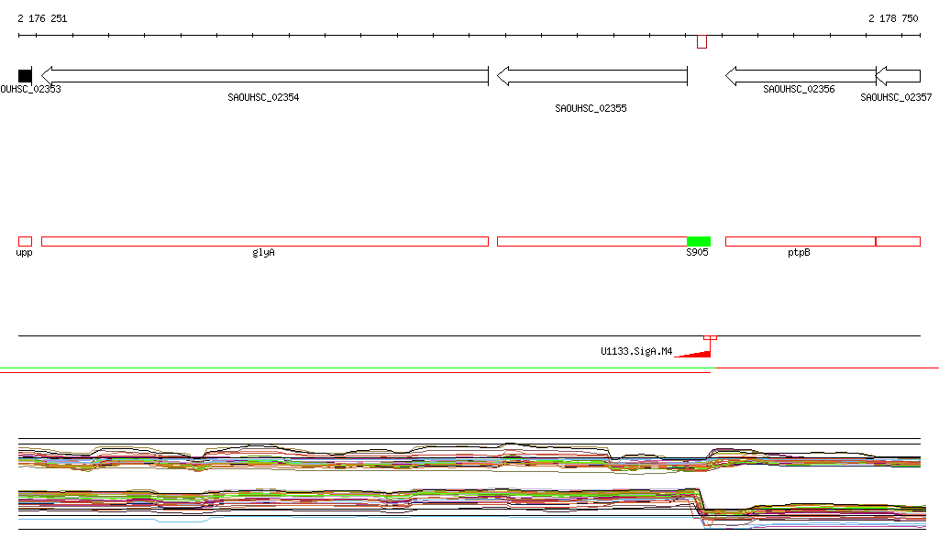Click the red ptpB annotation bar
The width and height of the screenshot is (939, 560).
click(x=800, y=241)
